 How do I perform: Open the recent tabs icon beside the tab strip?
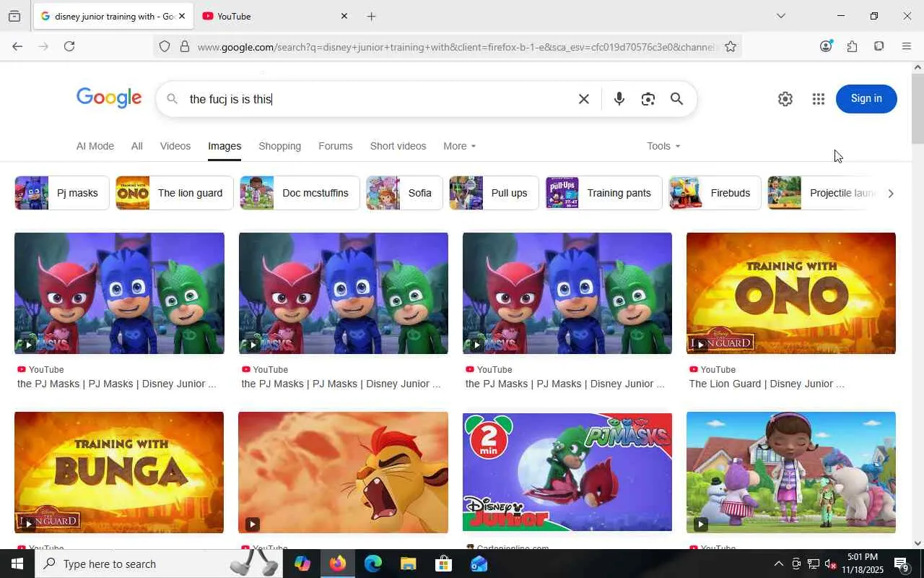point(14,16)
